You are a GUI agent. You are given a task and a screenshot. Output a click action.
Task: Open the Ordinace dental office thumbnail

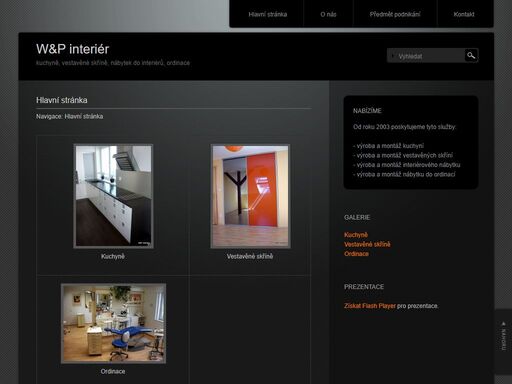coord(113,323)
